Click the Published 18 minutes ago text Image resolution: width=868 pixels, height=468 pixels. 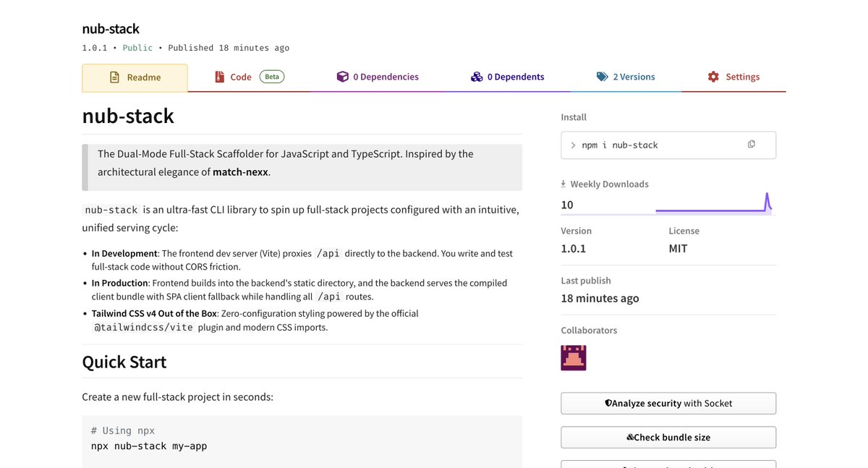229,48
